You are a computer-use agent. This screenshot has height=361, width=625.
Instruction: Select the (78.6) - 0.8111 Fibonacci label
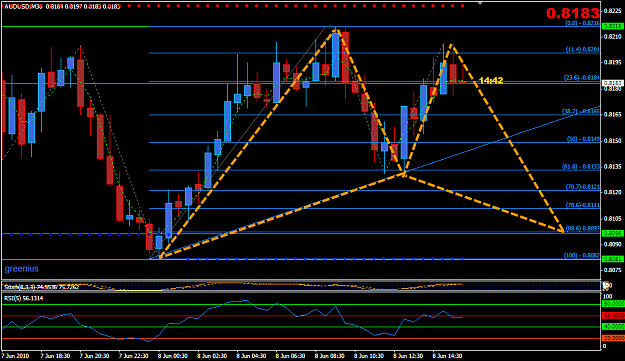pos(583,205)
